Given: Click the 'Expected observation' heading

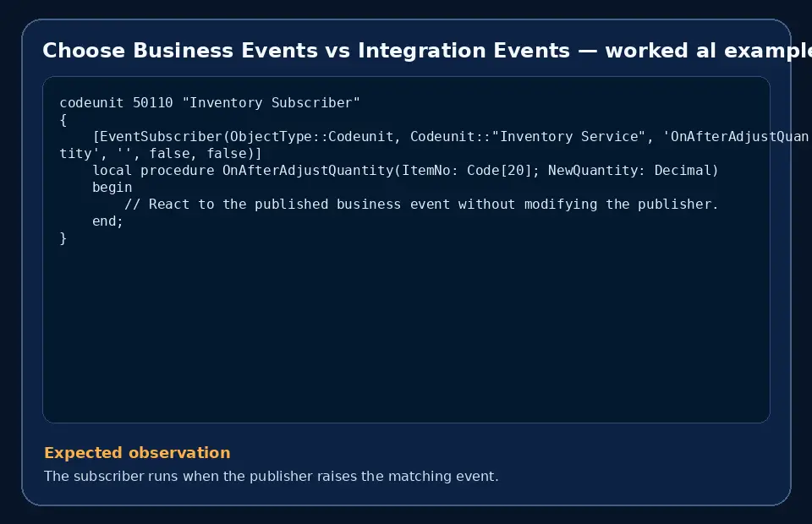Looking at the screenshot, I should point(137,453).
